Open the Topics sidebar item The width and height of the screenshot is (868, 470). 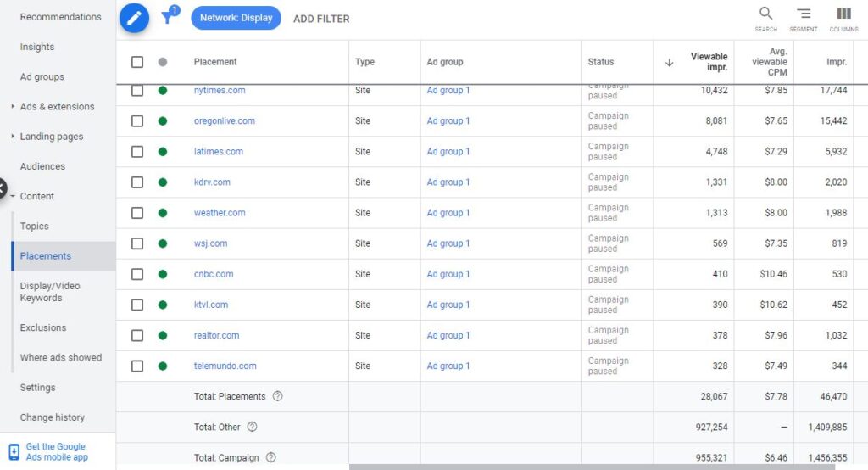[x=34, y=227]
